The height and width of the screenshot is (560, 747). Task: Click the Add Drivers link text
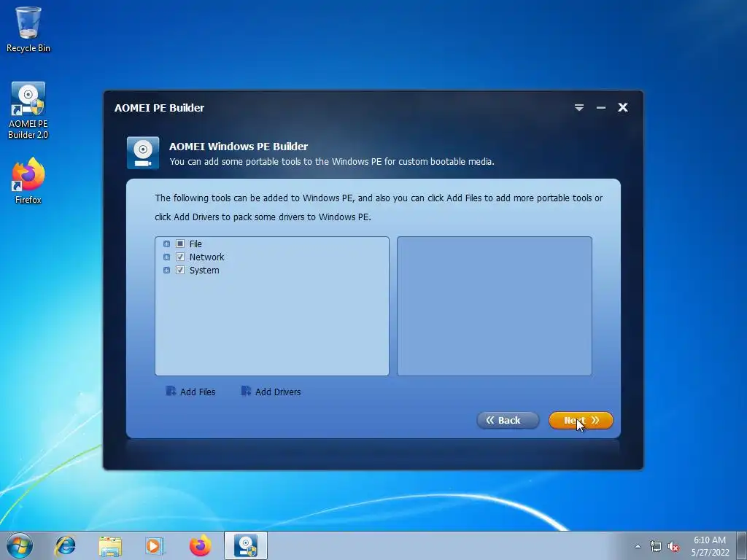point(278,392)
